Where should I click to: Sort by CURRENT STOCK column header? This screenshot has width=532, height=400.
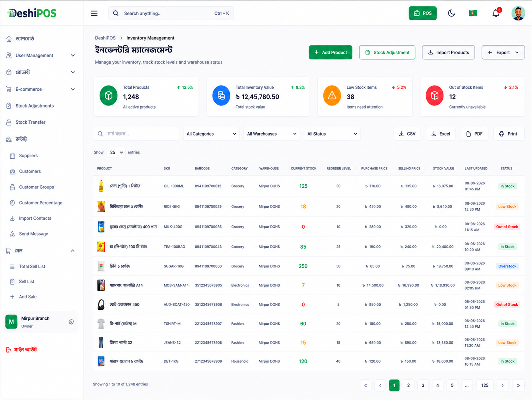point(303,169)
